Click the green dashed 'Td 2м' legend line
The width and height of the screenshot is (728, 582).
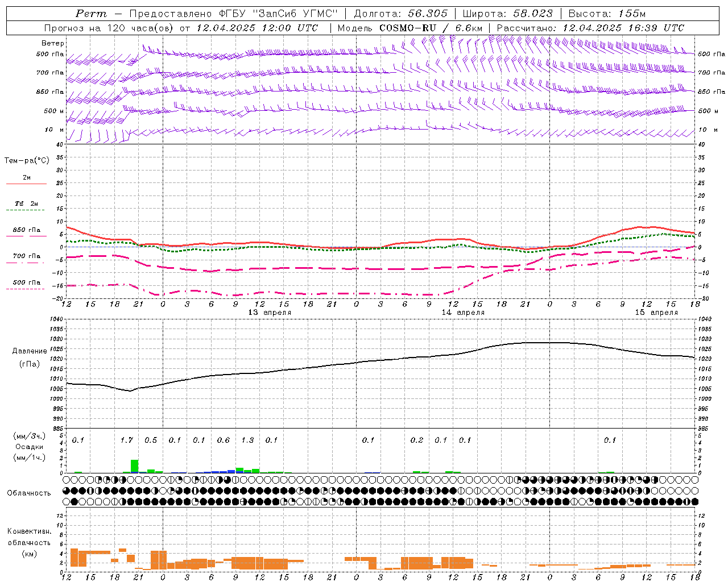(25, 210)
